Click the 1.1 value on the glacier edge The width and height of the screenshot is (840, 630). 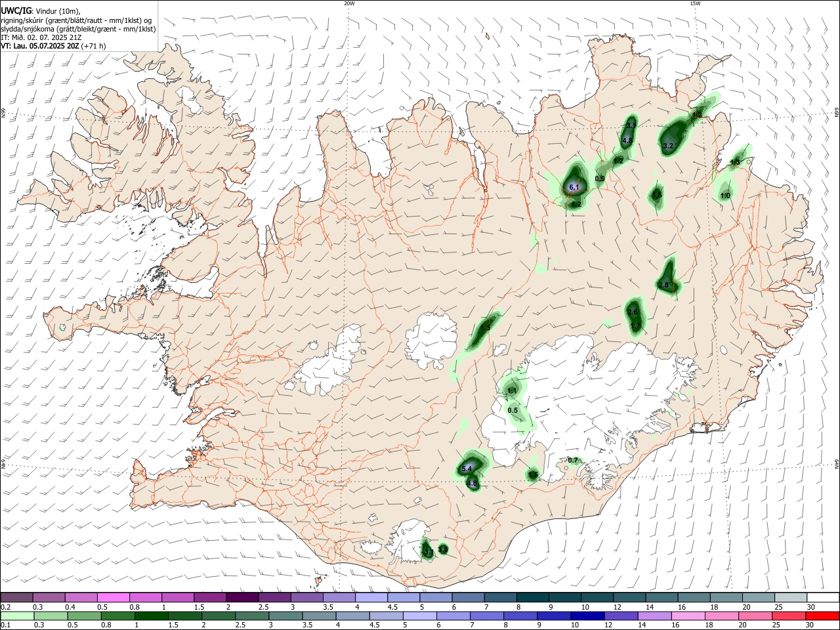click(513, 390)
